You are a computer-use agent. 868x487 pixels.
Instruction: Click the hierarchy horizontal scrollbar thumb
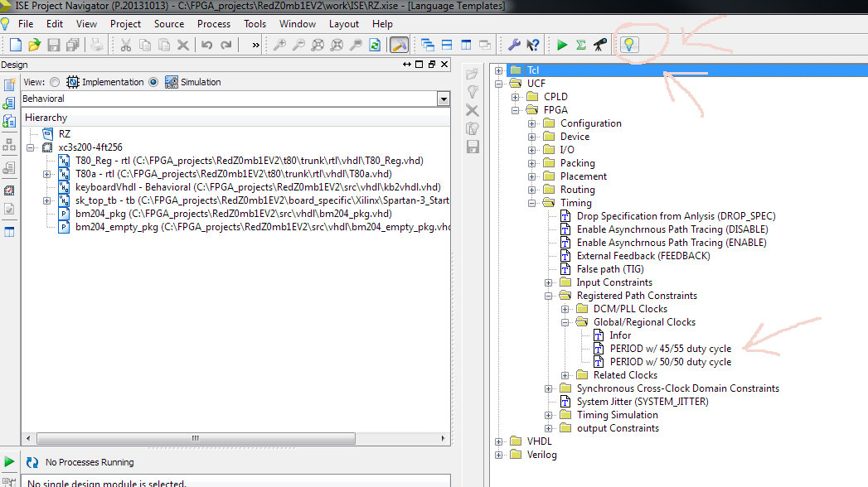pyautogui.click(x=196, y=438)
